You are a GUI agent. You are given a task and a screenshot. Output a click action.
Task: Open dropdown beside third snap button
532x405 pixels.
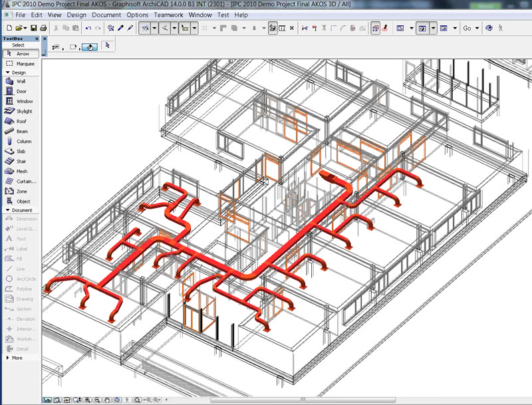coord(194,28)
